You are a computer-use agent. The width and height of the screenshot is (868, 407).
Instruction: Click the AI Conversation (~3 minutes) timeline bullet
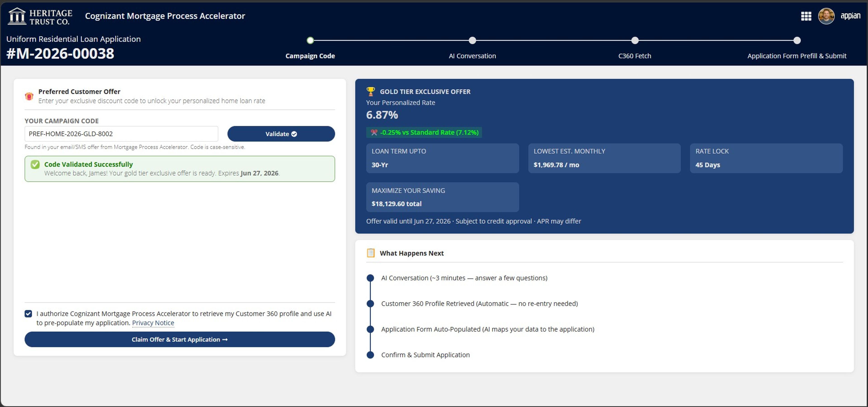pos(370,278)
